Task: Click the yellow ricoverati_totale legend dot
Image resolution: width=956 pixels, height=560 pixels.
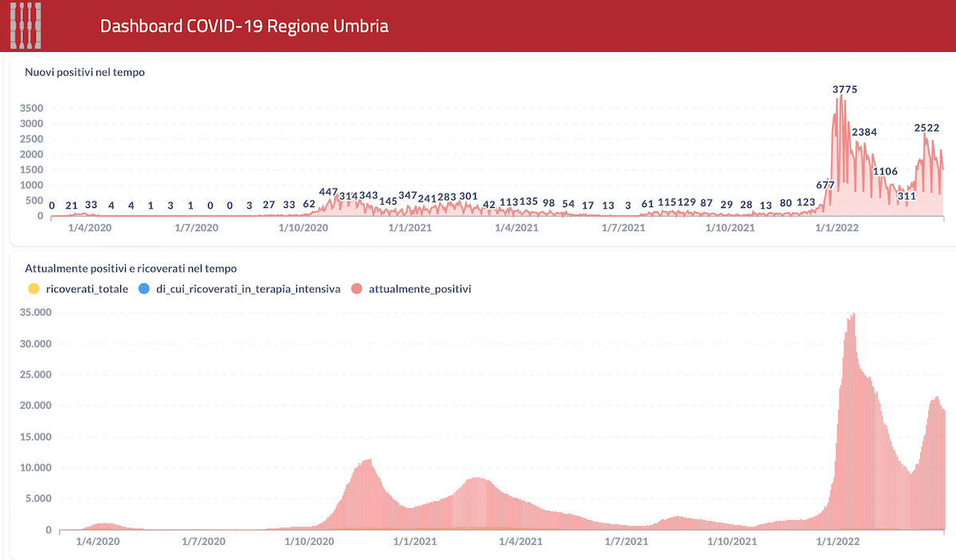Action: coord(33,289)
